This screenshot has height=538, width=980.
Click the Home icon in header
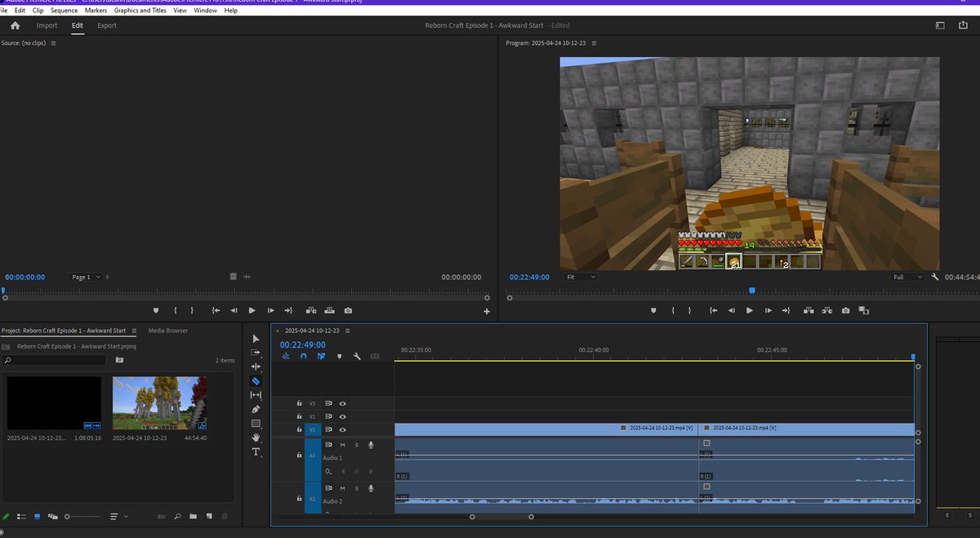pyautogui.click(x=15, y=25)
